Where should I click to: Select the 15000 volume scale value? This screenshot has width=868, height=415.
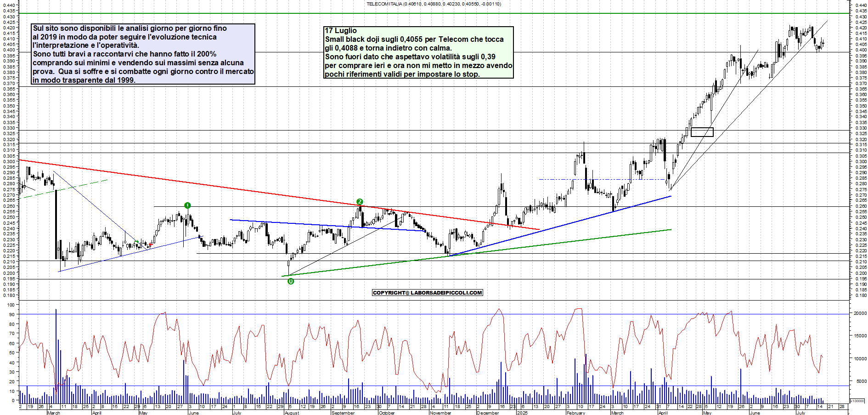pos(860,336)
